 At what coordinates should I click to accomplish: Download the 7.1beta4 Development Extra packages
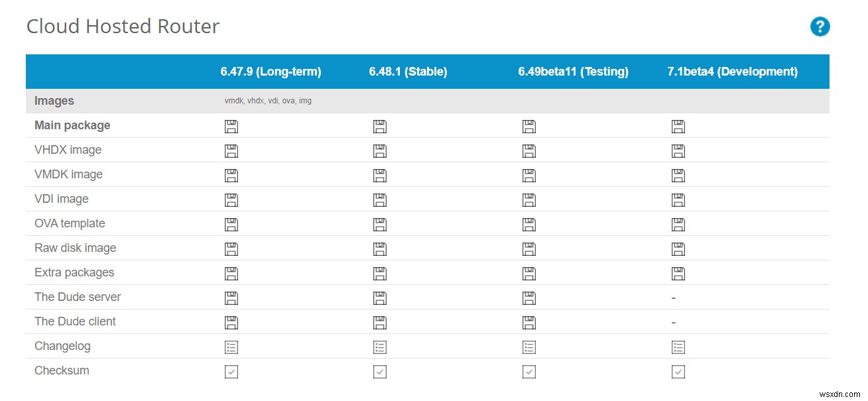678,274
